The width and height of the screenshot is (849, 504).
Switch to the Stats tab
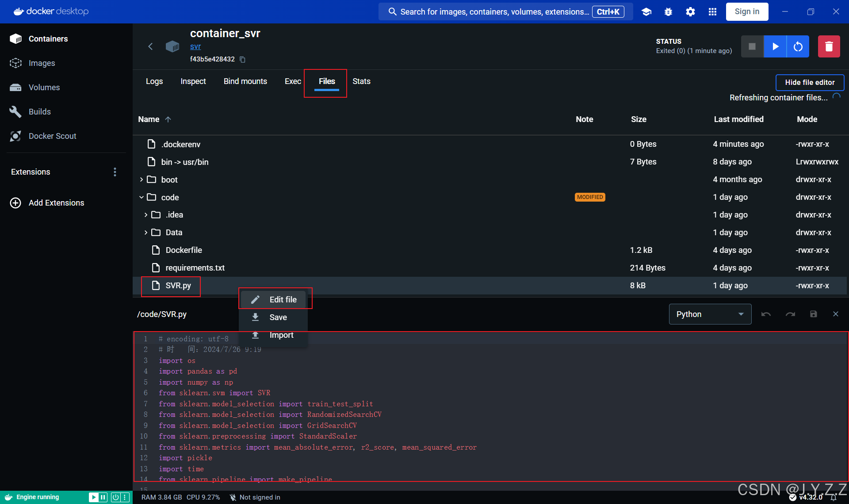point(361,81)
